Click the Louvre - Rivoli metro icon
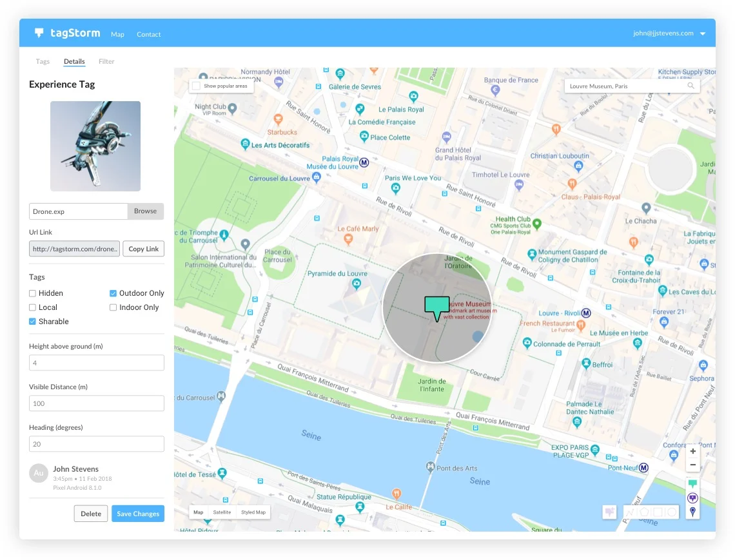 click(x=586, y=313)
